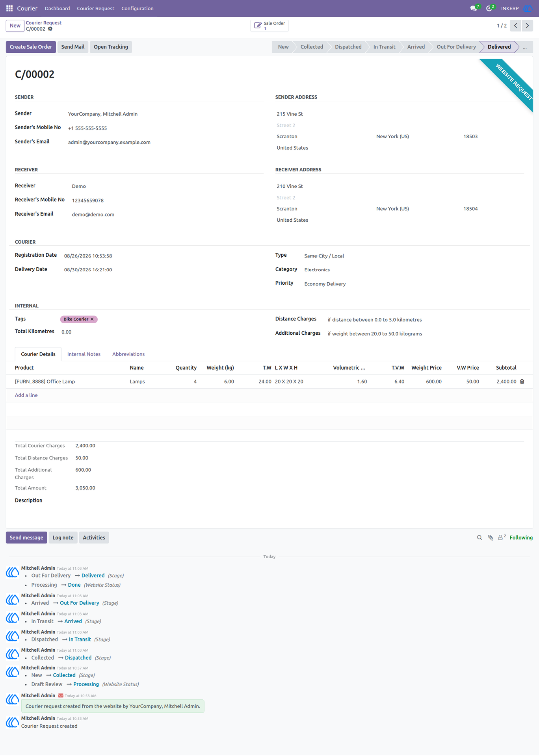Open the Sale Order smart button
This screenshot has width=539, height=756.
pyautogui.click(x=269, y=26)
